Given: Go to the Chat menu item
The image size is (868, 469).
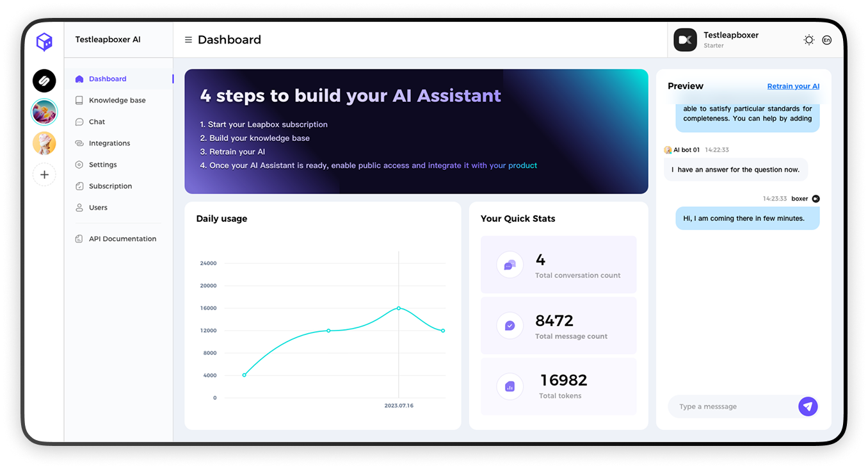Looking at the screenshot, I should tap(97, 122).
